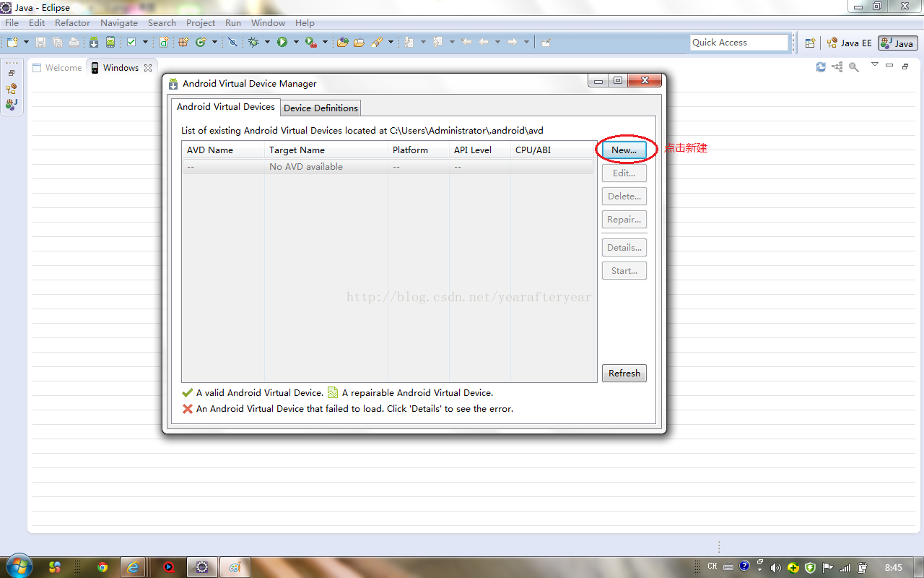The height and width of the screenshot is (578, 924).
Task: Open the AVD Manager toolbar icon
Action: [x=110, y=43]
